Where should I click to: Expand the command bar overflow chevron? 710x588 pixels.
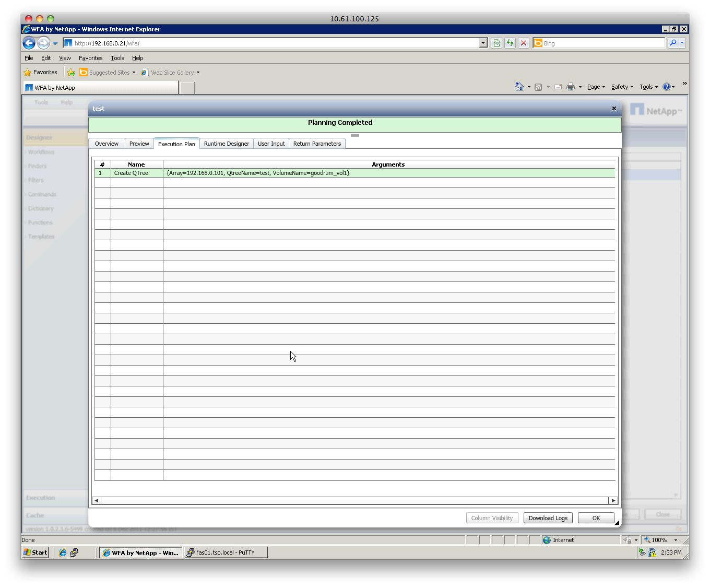pyautogui.click(x=684, y=84)
